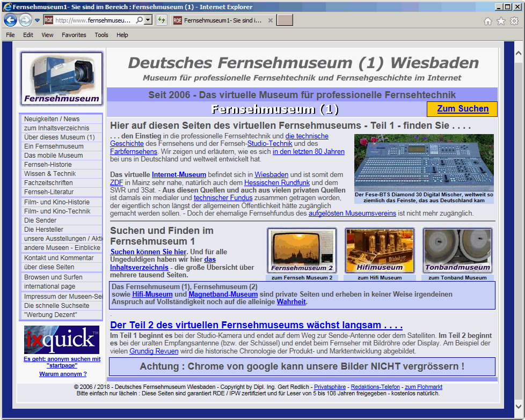Open Die Sender sidebar entry
The height and width of the screenshot is (420, 525).
click(62, 220)
